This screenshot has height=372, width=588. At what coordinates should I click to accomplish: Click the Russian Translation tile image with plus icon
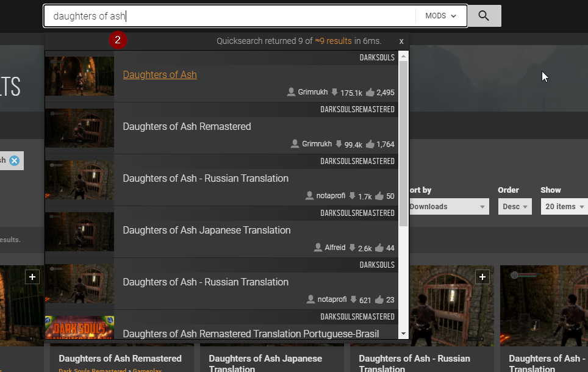451,306
